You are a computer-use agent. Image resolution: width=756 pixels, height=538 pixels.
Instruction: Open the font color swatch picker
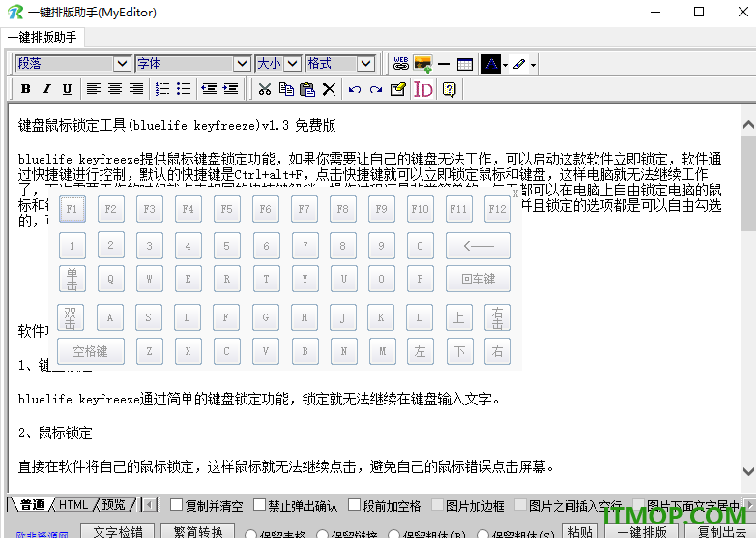(491, 64)
